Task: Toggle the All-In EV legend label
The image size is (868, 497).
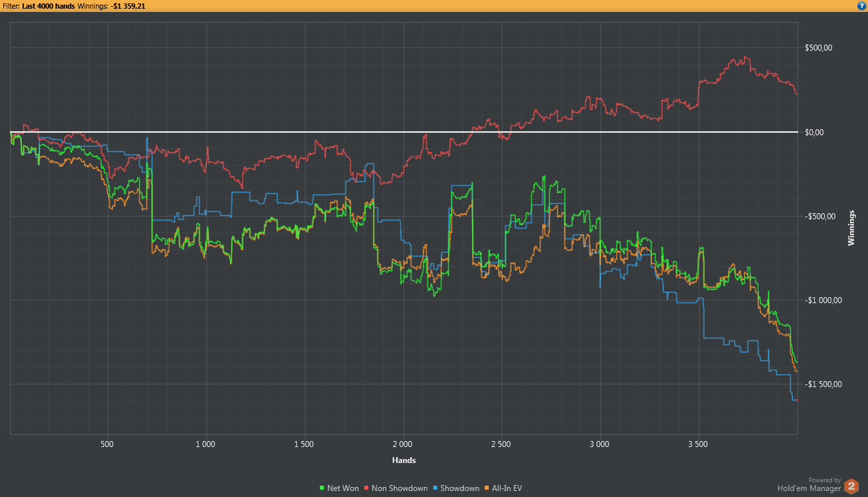Action: point(507,488)
